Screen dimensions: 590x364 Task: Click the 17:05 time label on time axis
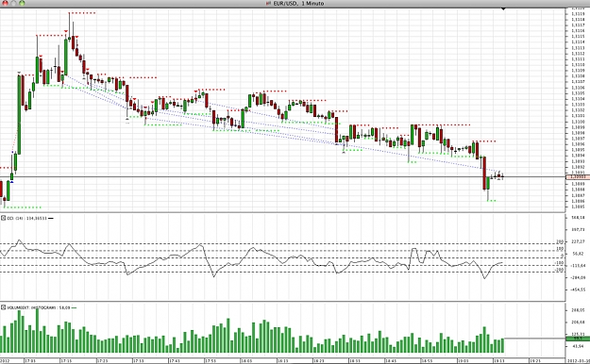[x=30, y=361]
